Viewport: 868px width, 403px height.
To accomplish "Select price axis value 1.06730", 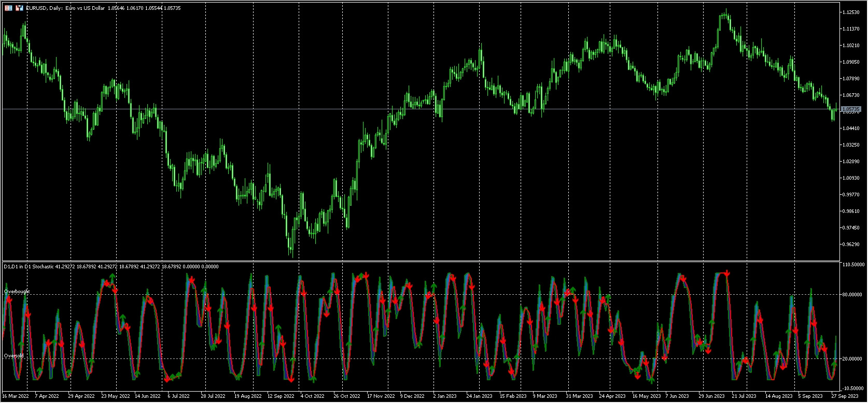I will [851, 95].
